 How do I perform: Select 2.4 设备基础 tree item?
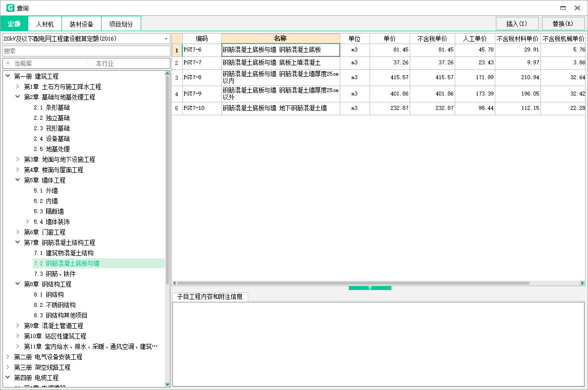tap(52, 139)
